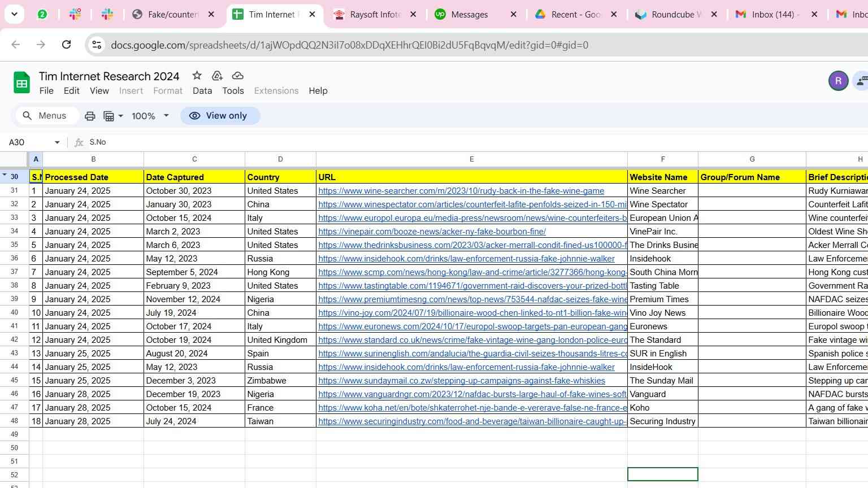Select the Processed Date header cell

[x=93, y=177]
